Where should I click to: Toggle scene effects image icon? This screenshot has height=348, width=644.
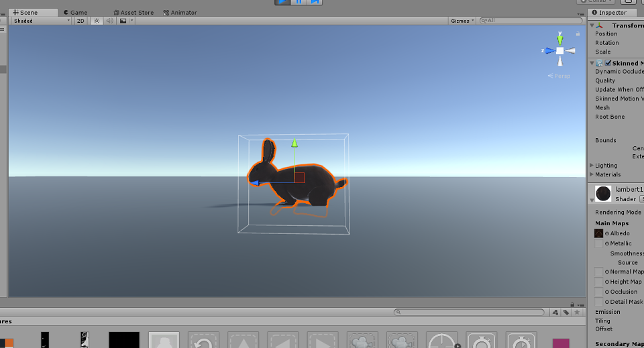[x=123, y=21]
